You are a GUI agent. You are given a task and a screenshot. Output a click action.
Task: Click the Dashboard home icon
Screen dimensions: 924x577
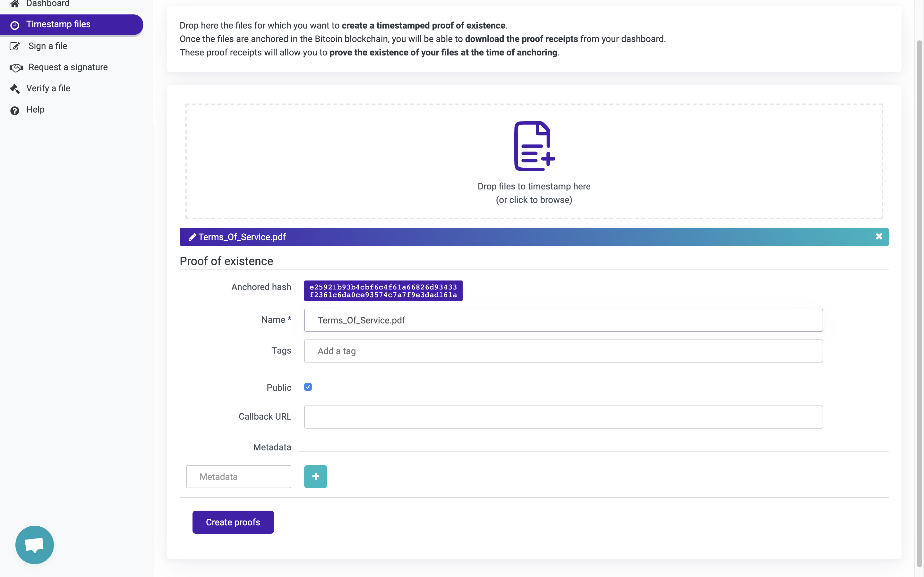[x=14, y=4]
